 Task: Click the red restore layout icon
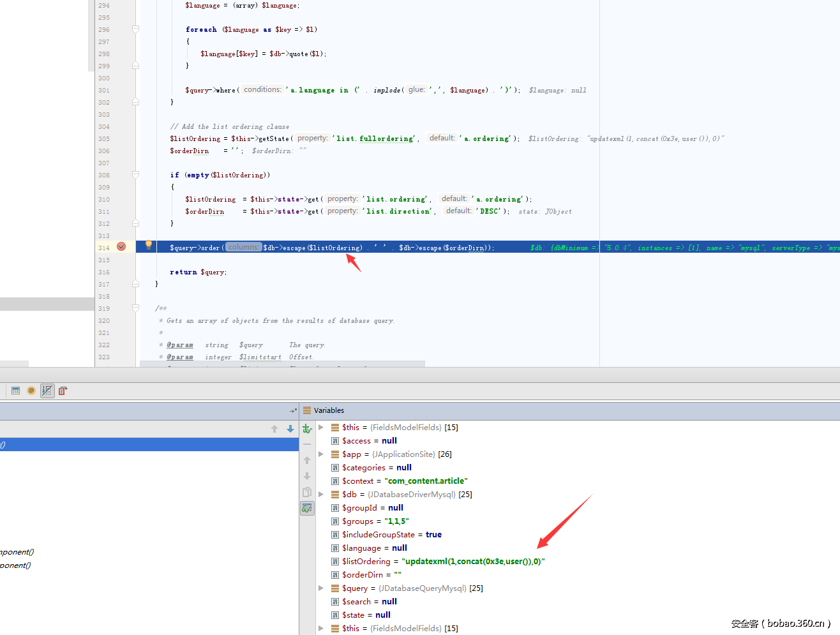pyautogui.click(x=63, y=391)
